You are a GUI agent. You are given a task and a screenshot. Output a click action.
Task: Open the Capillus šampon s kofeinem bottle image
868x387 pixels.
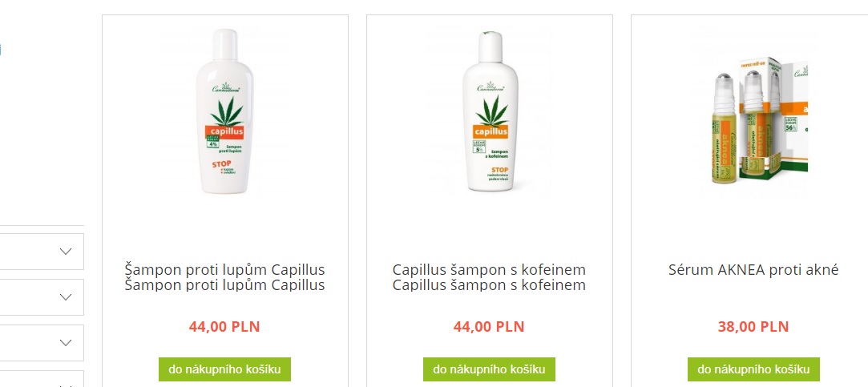(x=490, y=111)
